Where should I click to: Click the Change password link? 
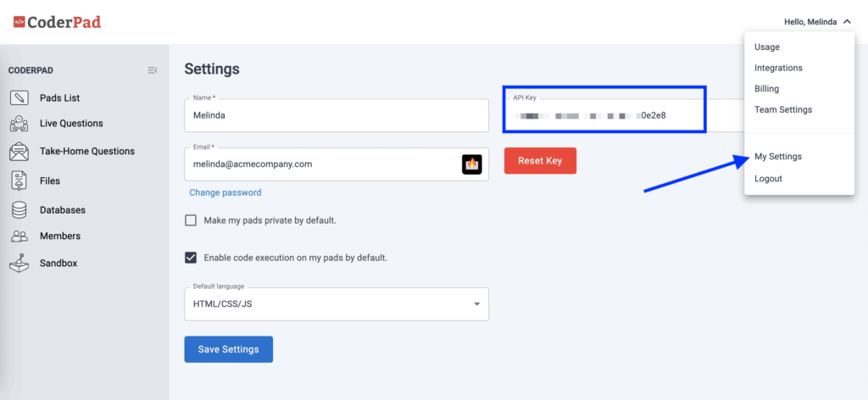click(x=225, y=192)
